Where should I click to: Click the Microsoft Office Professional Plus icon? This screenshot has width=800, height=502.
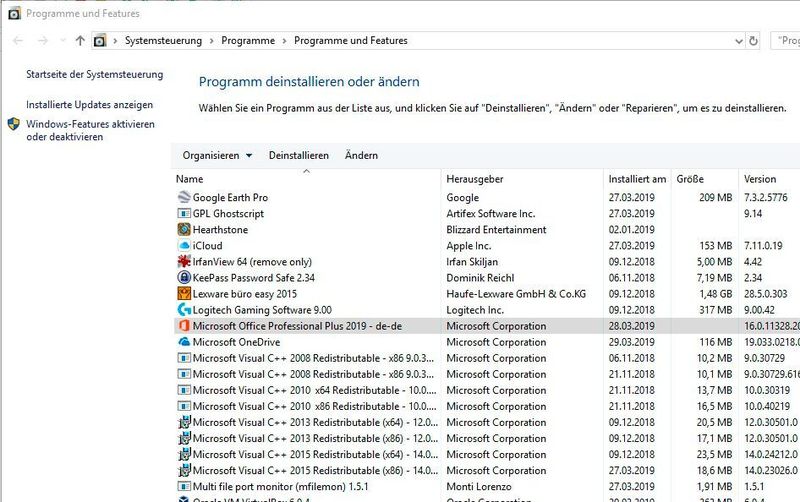pos(184,325)
